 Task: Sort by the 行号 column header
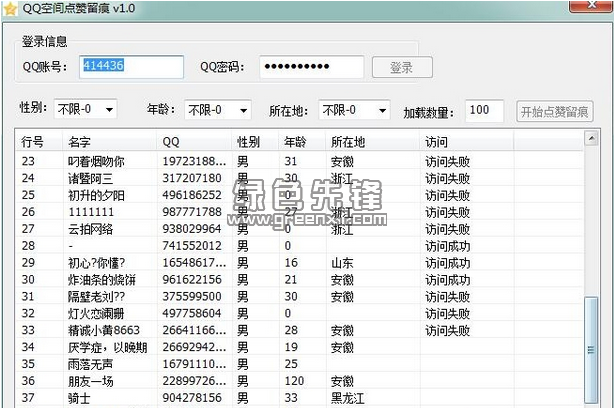[x=39, y=141]
